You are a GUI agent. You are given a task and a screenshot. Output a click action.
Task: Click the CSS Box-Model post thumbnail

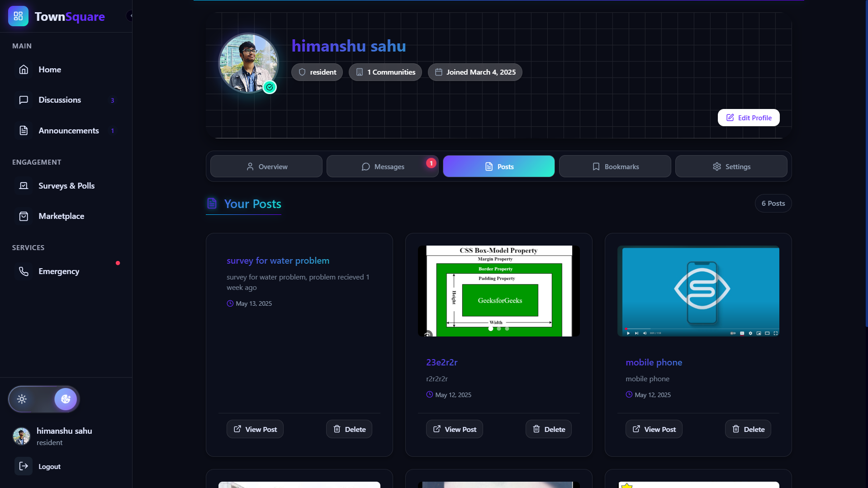[498, 291]
